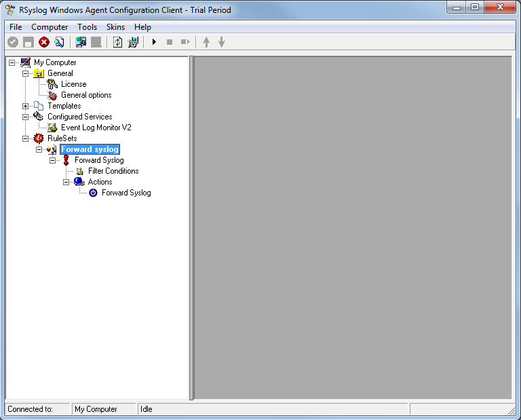Click the move up arrow icon
Image resolution: width=521 pixels, height=420 pixels.
click(x=206, y=42)
